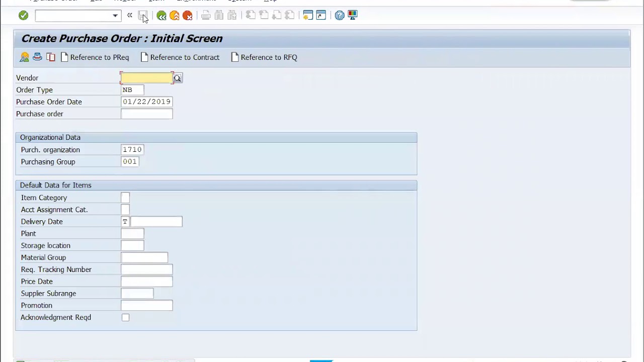Open a new session via toolbar icon
The image size is (644, 362).
[308, 16]
